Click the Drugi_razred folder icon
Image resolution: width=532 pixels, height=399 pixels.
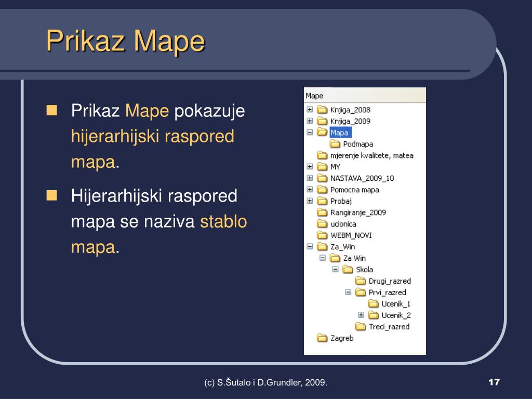tap(361, 281)
